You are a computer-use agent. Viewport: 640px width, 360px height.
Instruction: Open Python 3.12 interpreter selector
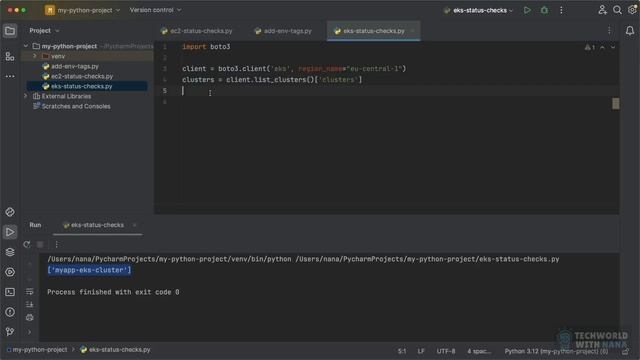556,351
